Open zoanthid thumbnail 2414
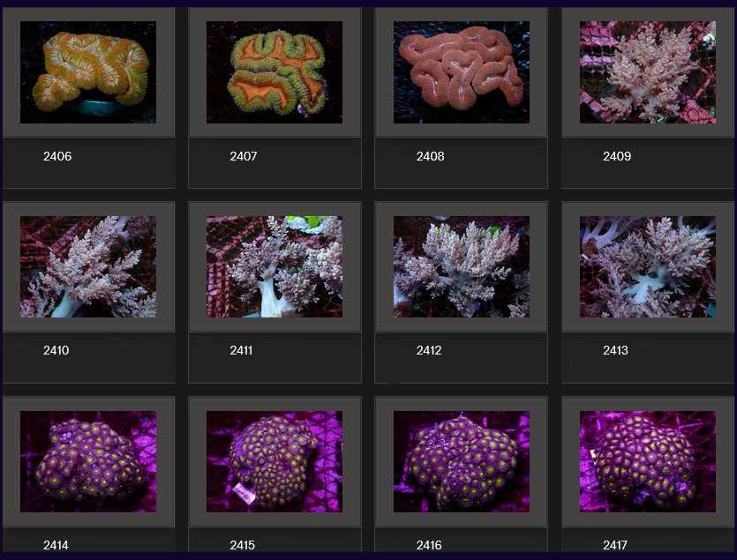 pyautogui.click(x=88, y=461)
